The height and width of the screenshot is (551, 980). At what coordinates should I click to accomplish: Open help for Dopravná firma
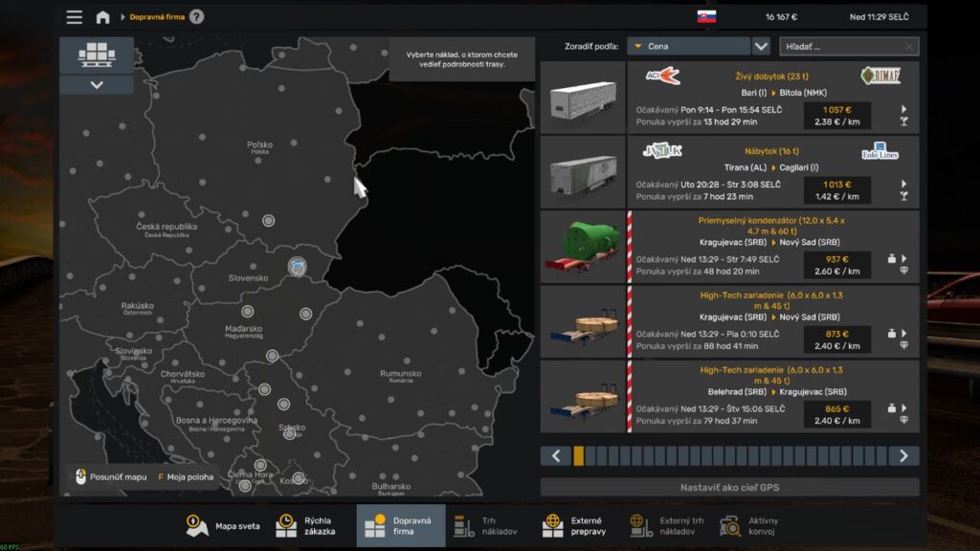pos(196,16)
